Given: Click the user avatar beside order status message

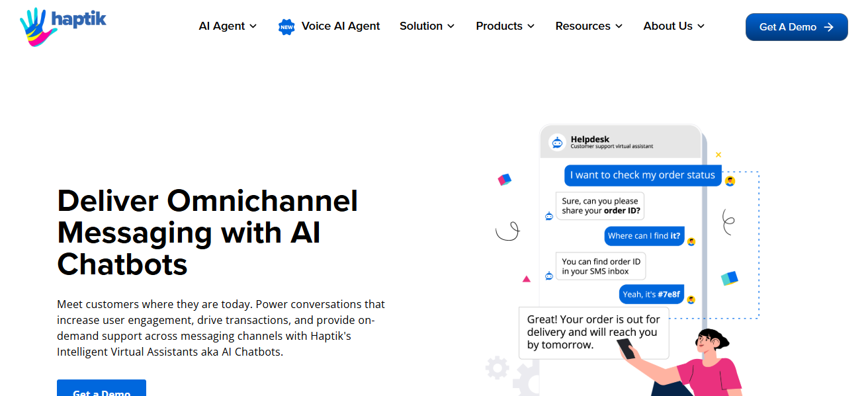Looking at the screenshot, I should [730, 180].
